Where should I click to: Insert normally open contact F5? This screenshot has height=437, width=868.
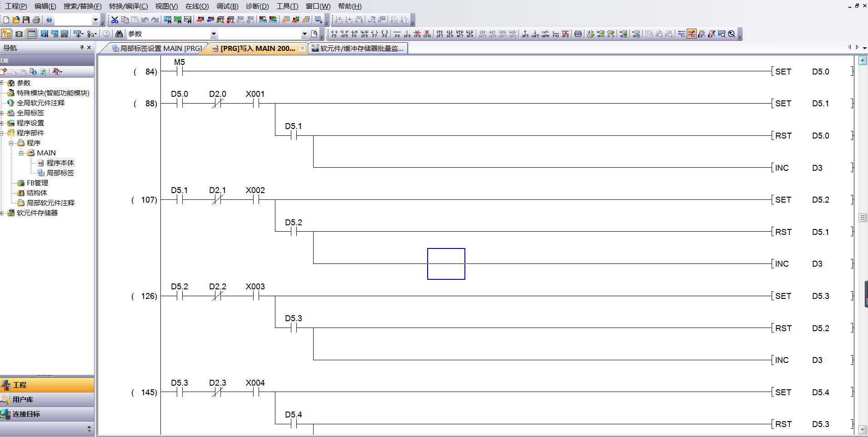point(334,34)
